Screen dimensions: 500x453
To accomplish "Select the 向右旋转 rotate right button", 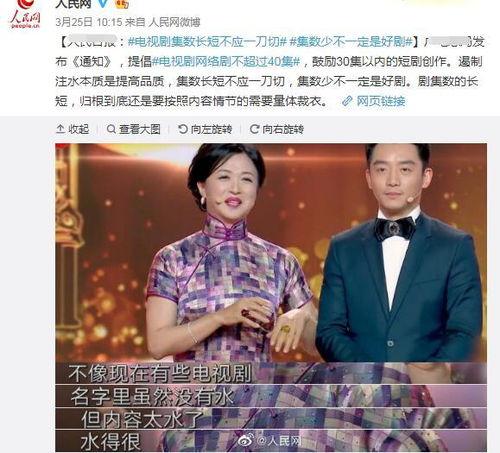I will [283, 129].
